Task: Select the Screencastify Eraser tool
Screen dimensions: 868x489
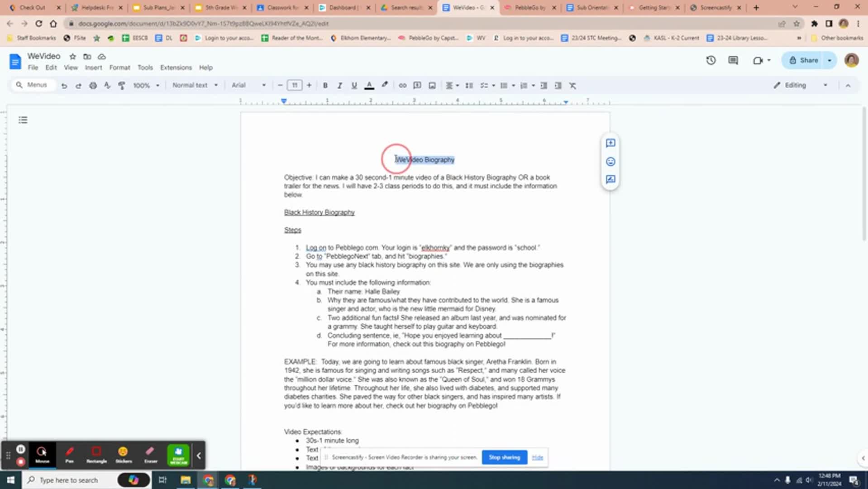Action: [x=151, y=455]
